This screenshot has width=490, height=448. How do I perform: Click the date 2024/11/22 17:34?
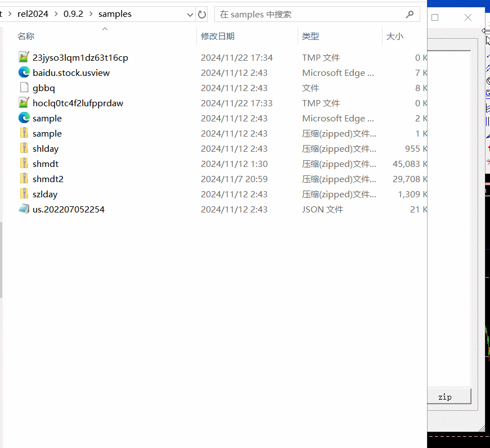pyautogui.click(x=237, y=58)
